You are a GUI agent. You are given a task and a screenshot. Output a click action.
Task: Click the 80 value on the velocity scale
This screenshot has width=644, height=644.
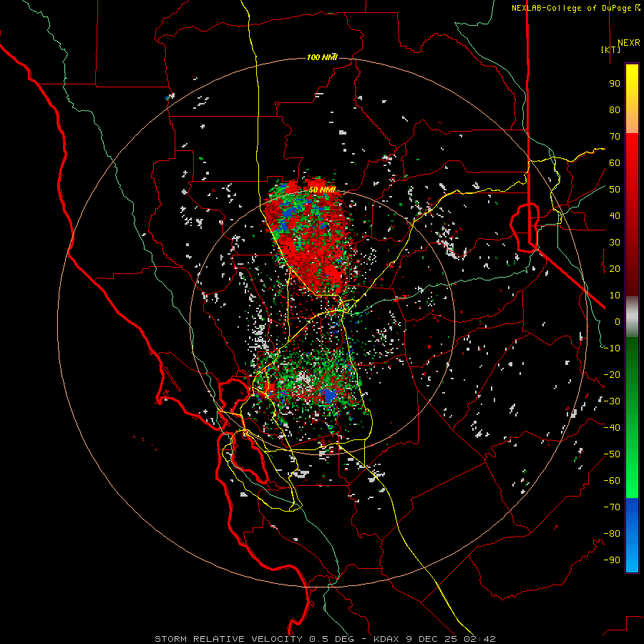click(x=615, y=110)
